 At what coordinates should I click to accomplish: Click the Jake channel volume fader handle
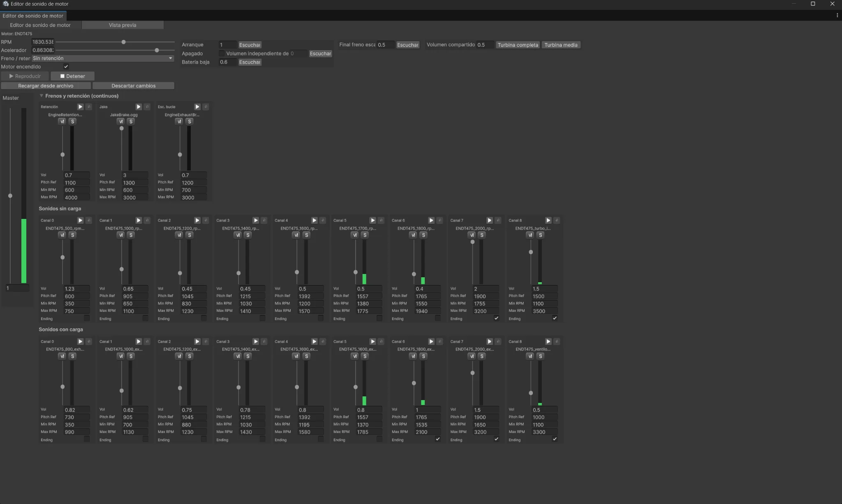[x=121, y=129]
